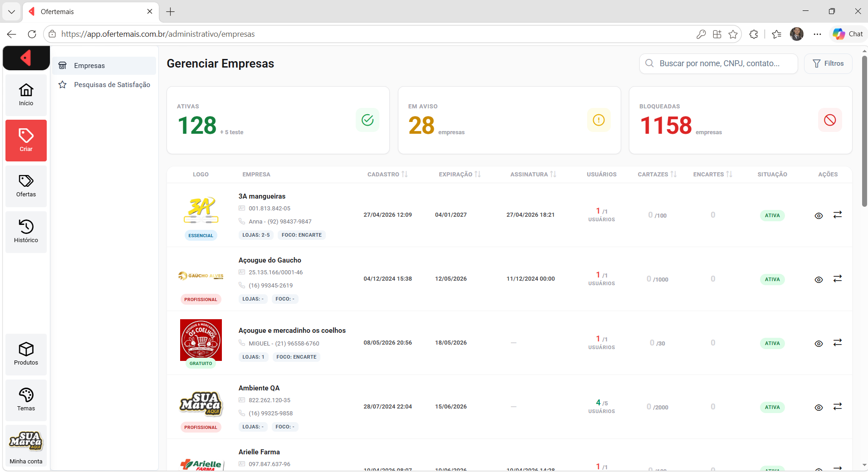The width and height of the screenshot is (868, 472).
Task: Open the Filtros button
Action: (828, 63)
